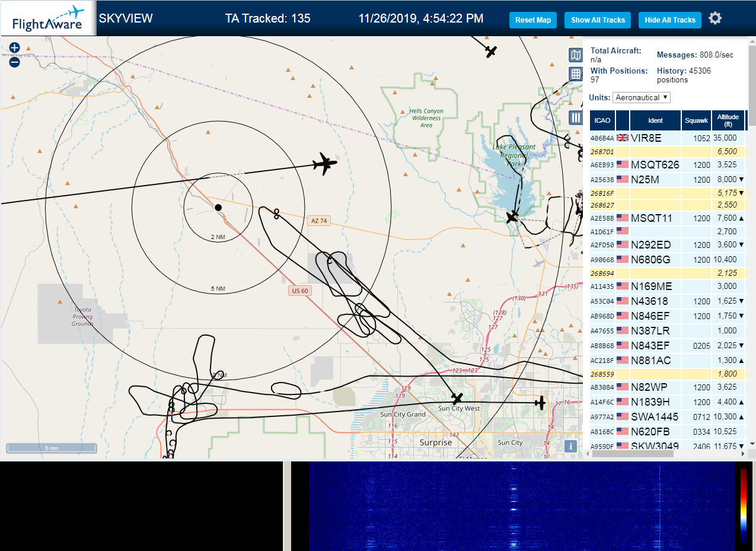Zoom in on the map with the plus button
Viewport: 756px width, 551px height.
click(x=15, y=47)
